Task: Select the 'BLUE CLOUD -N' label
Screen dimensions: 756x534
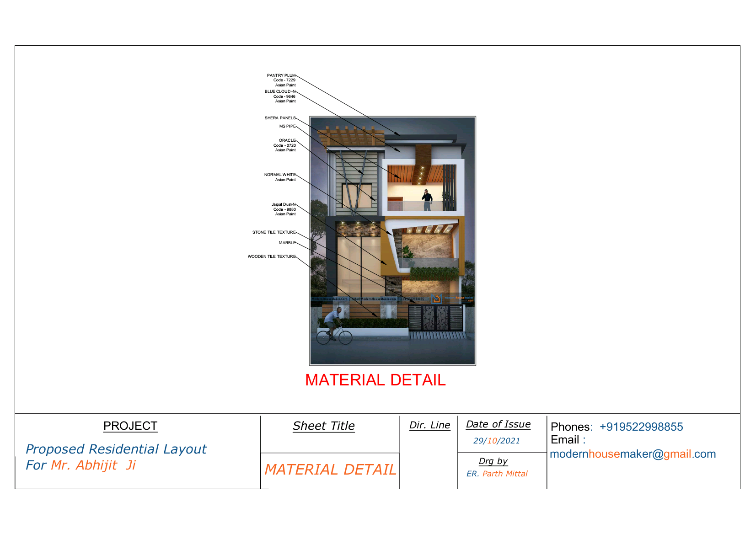Action: [280, 91]
